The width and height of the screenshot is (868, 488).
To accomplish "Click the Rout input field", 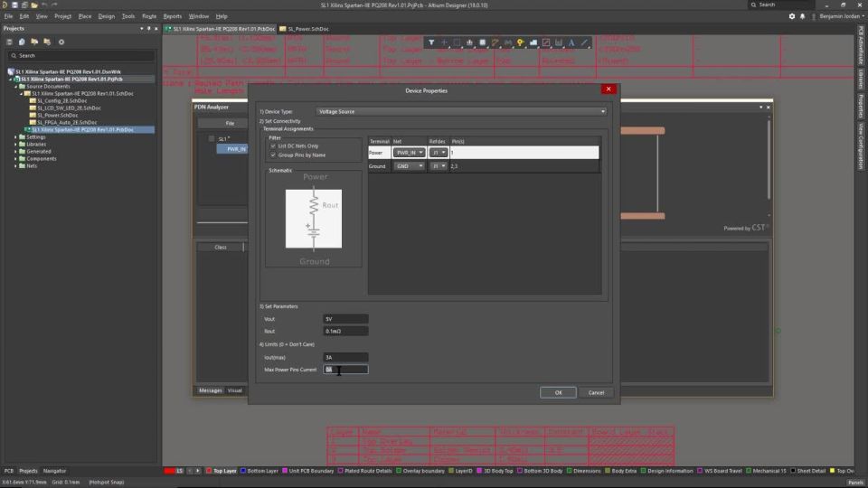I will (345, 332).
